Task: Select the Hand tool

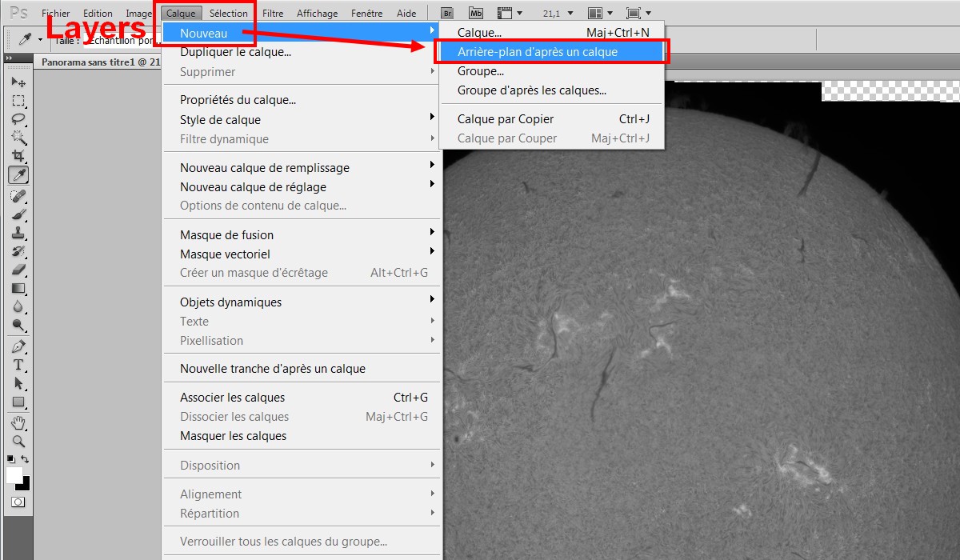Action: click(18, 422)
